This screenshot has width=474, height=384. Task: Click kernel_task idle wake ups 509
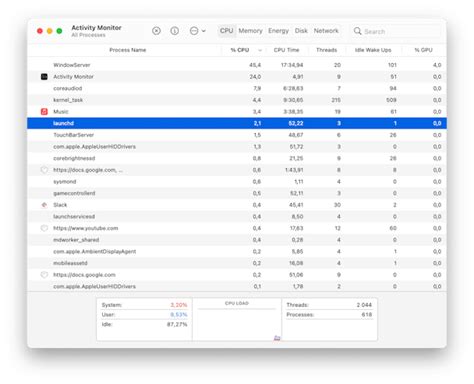pos(391,100)
